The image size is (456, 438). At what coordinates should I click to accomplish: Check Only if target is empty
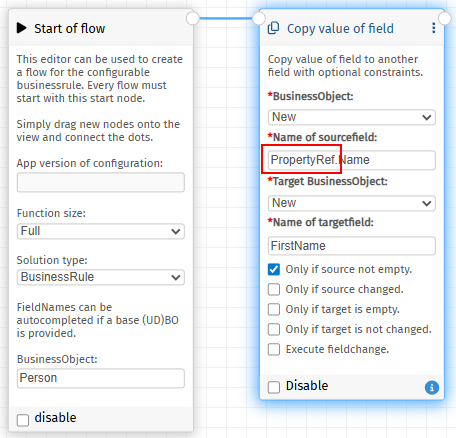[274, 309]
